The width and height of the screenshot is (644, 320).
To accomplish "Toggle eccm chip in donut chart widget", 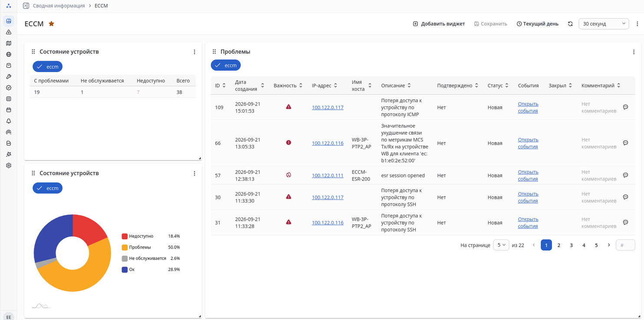I will coord(48,188).
